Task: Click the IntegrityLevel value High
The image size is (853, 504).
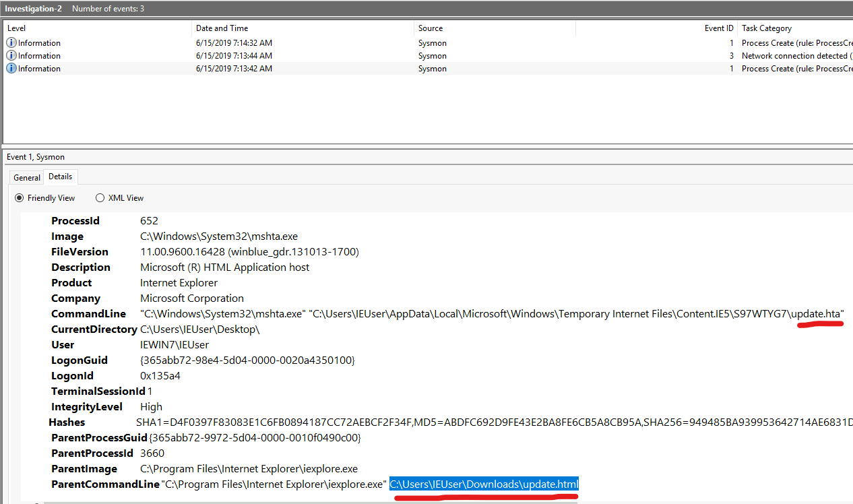Action: pyautogui.click(x=151, y=407)
